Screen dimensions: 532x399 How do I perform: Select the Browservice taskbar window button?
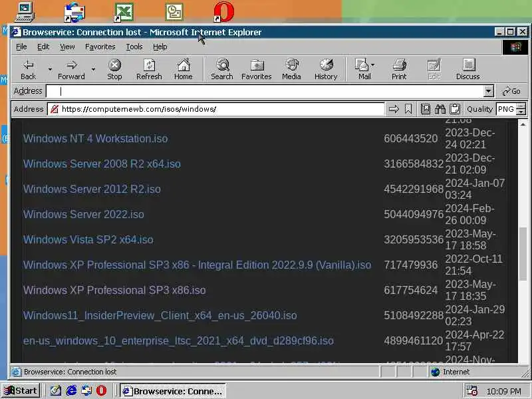[173, 391]
